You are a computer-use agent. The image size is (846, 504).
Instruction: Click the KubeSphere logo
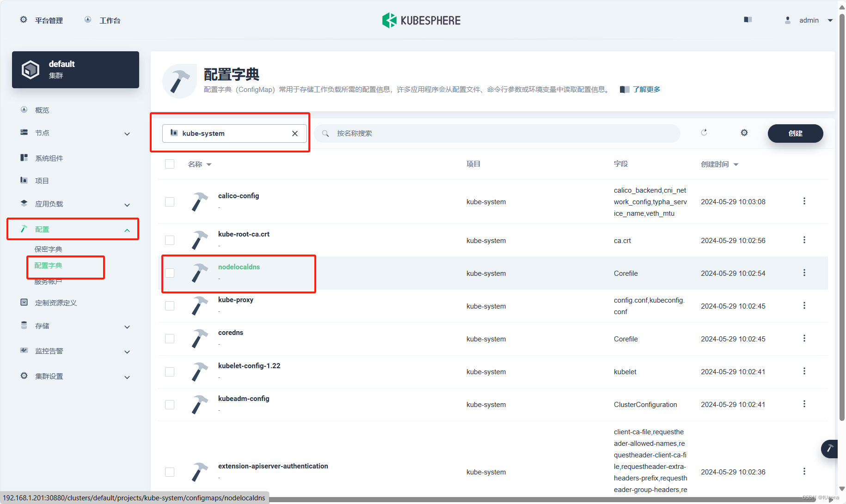[421, 20]
